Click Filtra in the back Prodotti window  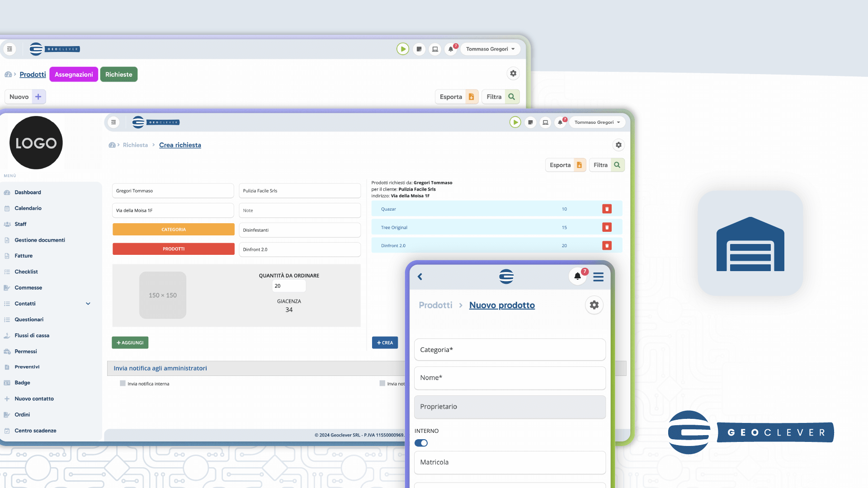coord(500,97)
